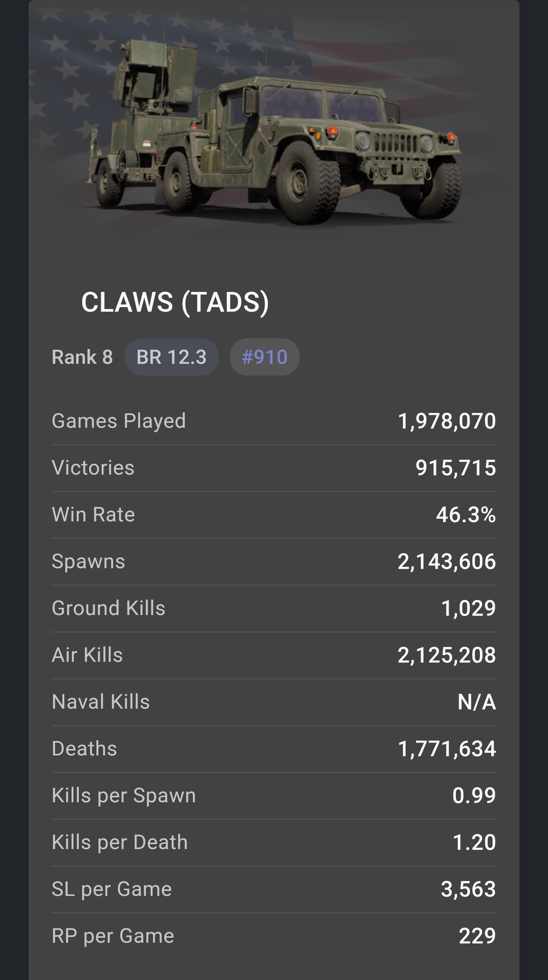Open the #910 ranking badge
Viewport: 548px width, 980px height.
[x=264, y=357]
